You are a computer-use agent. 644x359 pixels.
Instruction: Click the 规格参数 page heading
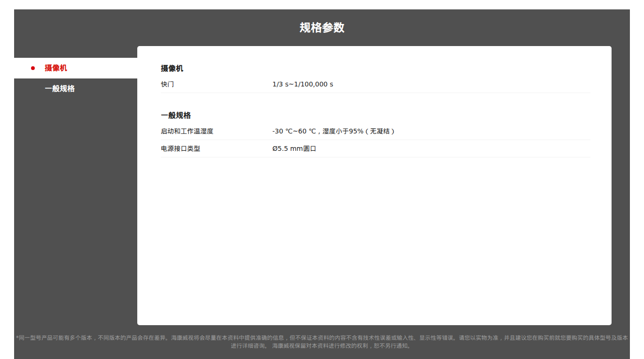tap(322, 28)
